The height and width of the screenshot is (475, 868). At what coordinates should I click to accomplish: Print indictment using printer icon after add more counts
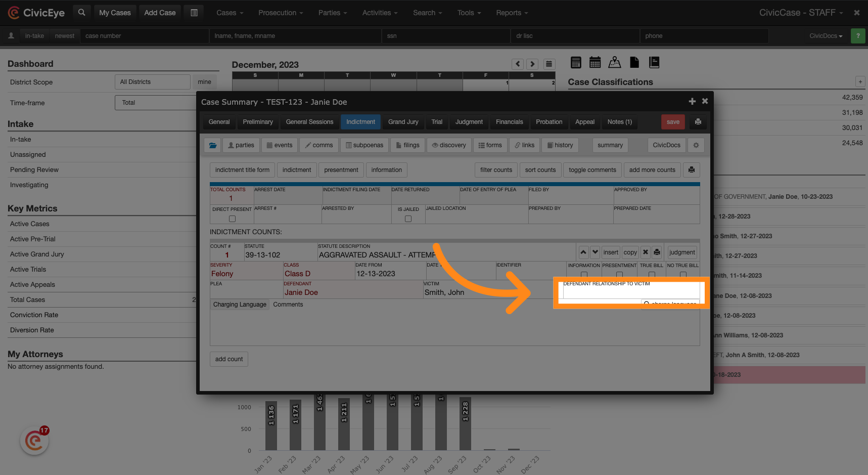click(x=691, y=170)
